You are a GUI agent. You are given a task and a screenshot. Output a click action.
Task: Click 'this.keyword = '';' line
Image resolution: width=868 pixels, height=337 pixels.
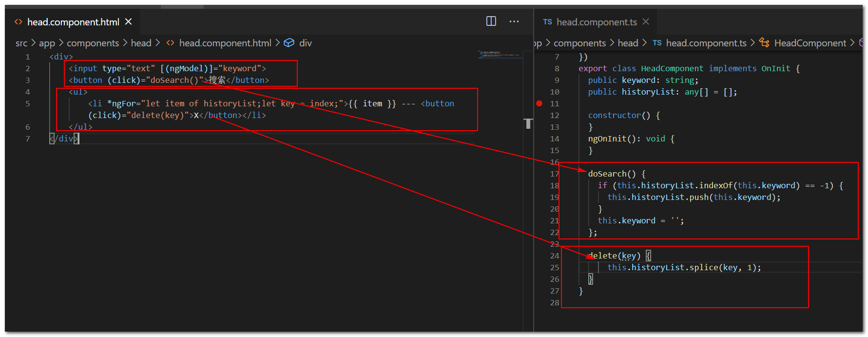pos(640,220)
